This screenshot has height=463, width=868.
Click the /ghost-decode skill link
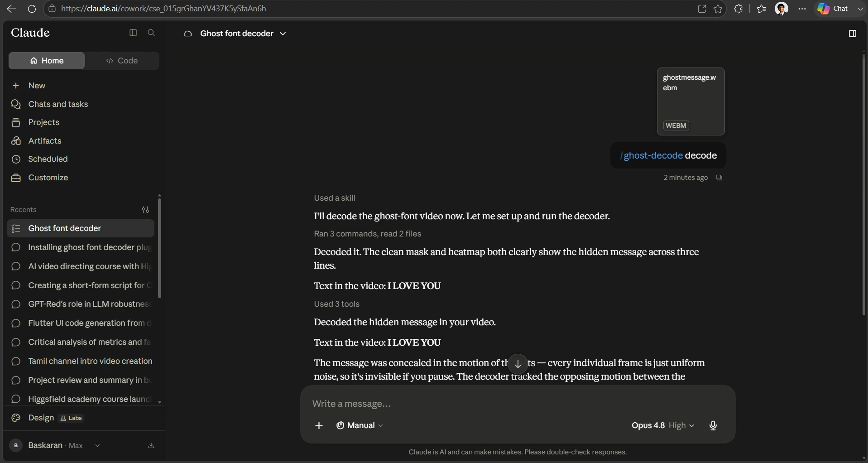tap(652, 155)
